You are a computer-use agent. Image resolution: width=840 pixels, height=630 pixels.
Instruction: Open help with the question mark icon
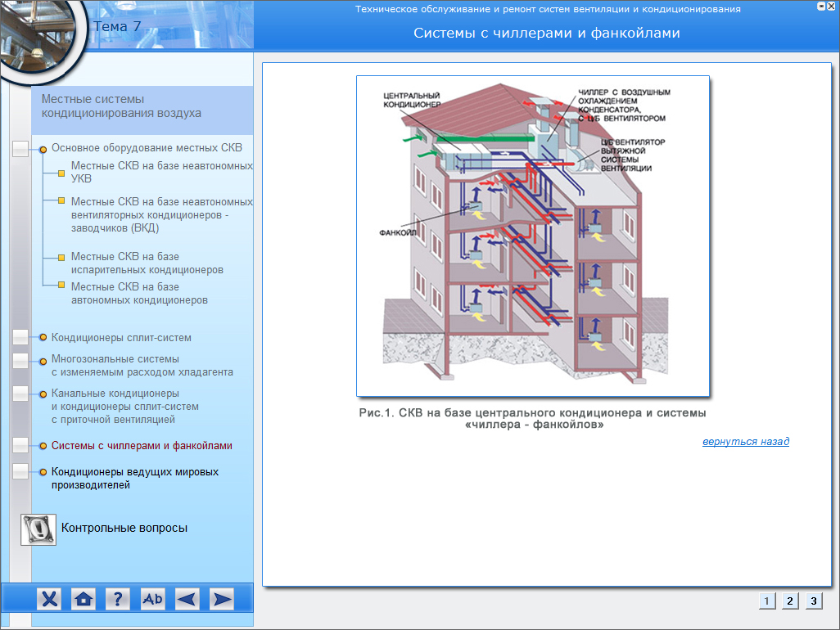[x=118, y=599]
